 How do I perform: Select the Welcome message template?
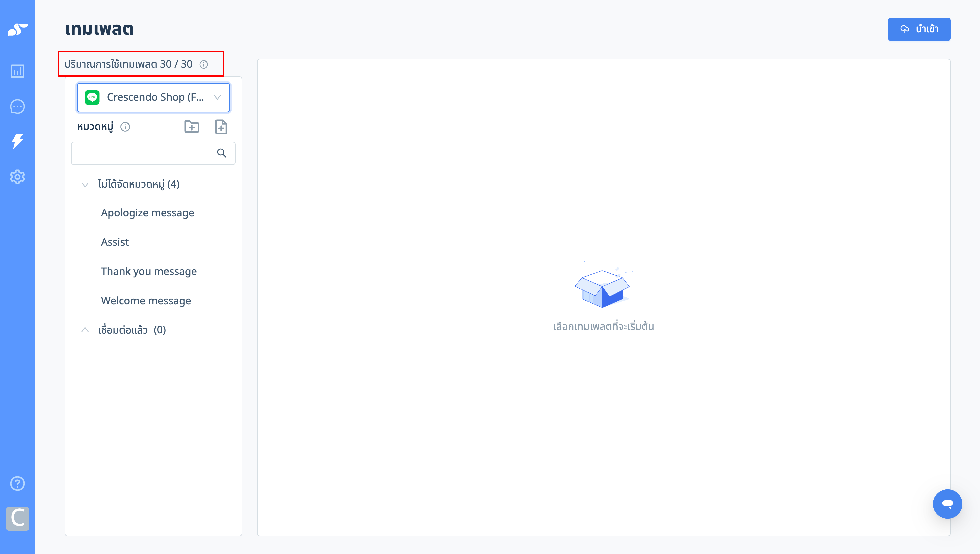[x=146, y=301]
